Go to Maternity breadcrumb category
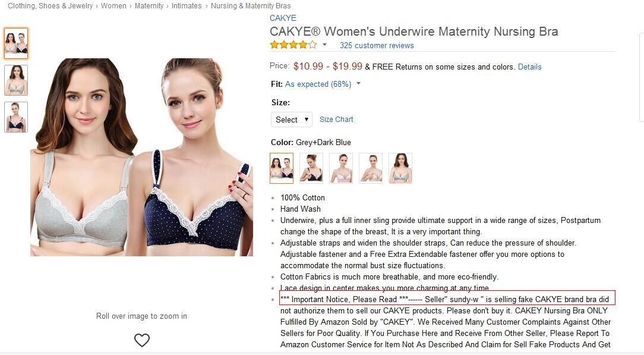644x355 pixels. (149, 6)
